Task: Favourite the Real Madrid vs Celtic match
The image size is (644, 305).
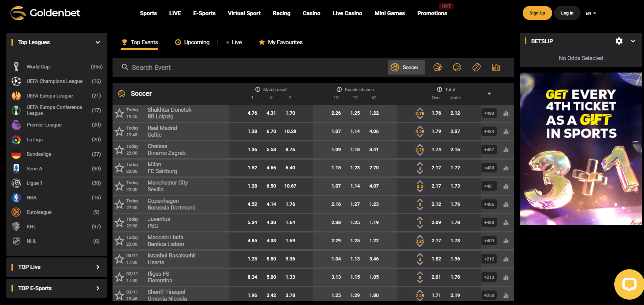Action: click(x=119, y=131)
